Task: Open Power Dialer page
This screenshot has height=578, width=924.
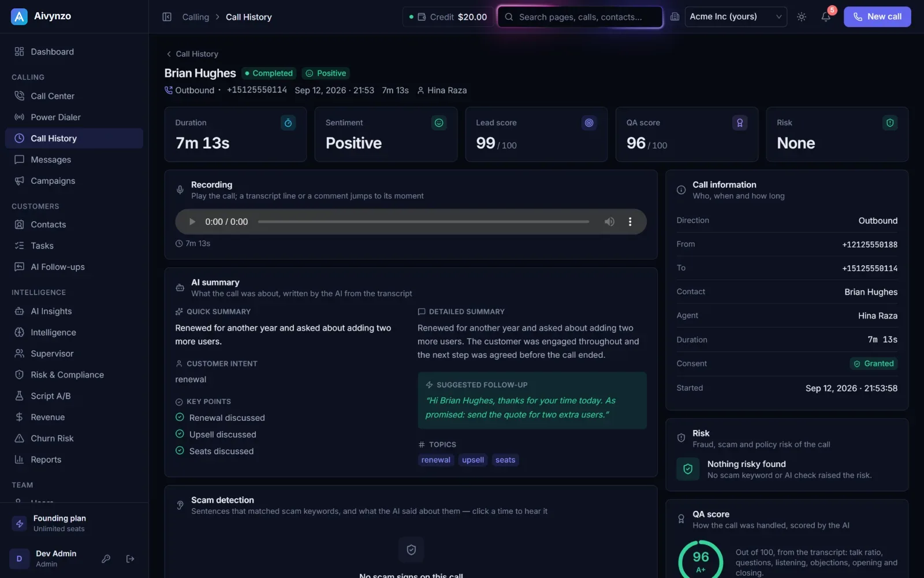Action: click(74, 117)
